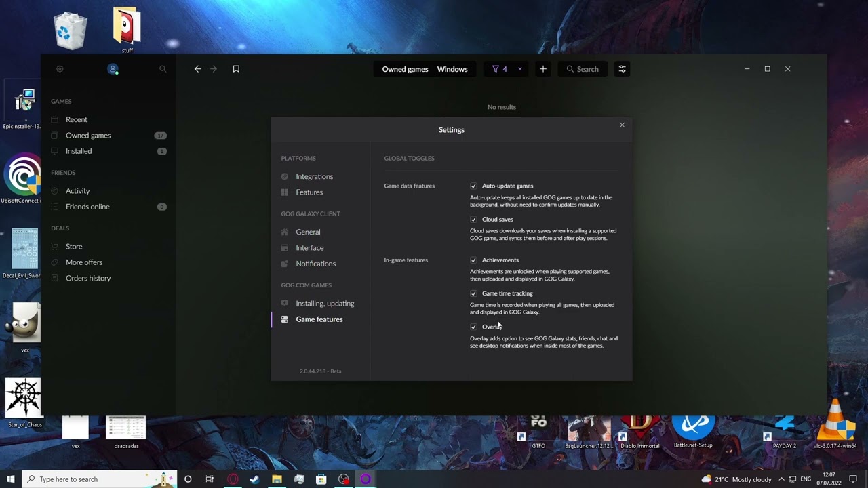Toggle Cloud saves checkbox

coord(473,220)
